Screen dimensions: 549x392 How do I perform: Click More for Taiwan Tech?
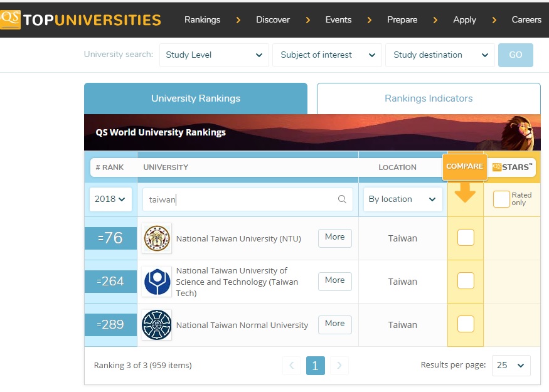(334, 281)
